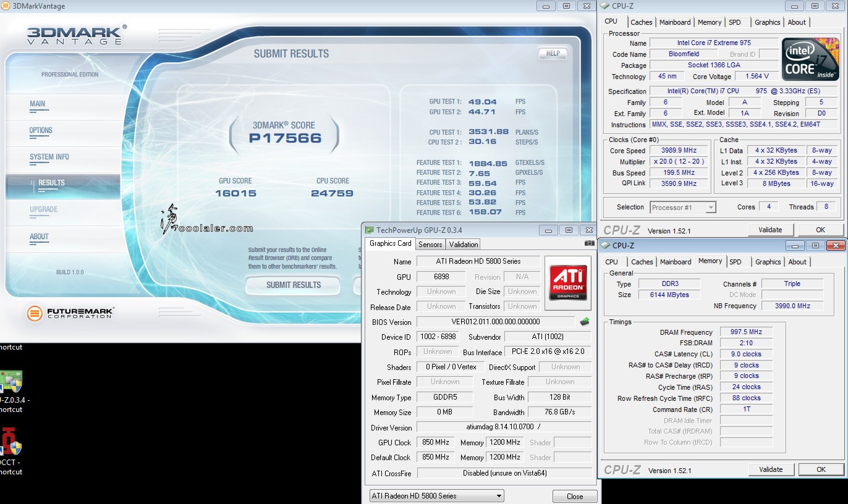Click OK in CPU-Z memory-timings window
The width and height of the screenshot is (848, 504).
(821, 469)
